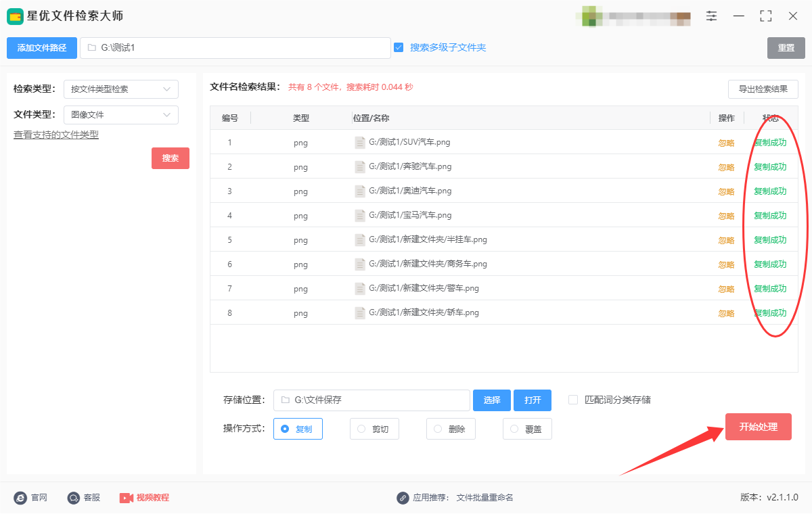812x514 pixels.
Task: Click the folder icon in the G:\测试1 path field
Action: (x=91, y=48)
